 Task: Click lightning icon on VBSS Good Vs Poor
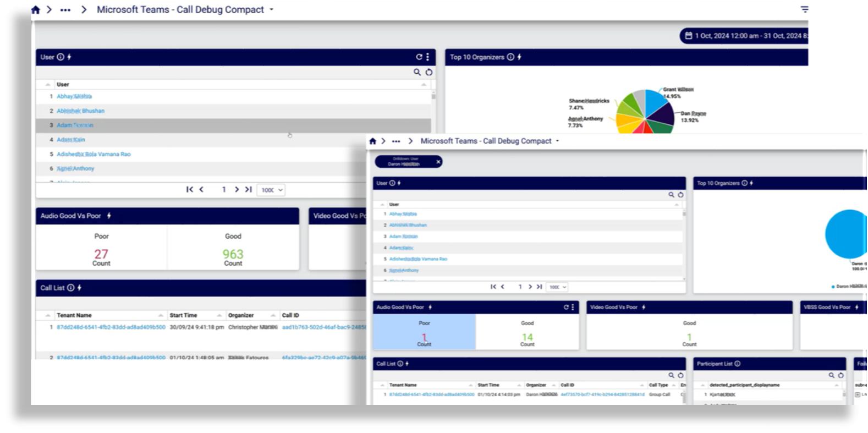pyautogui.click(x=857, y=308)
